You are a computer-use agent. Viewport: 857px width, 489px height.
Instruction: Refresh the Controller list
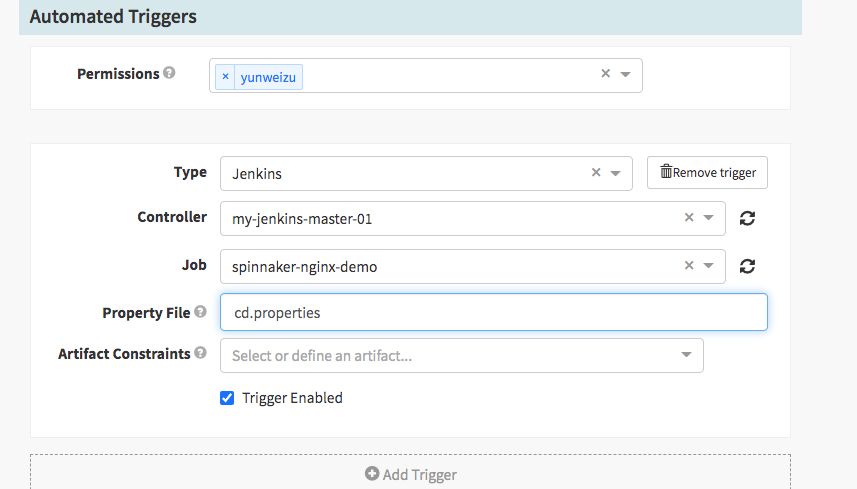click(x=747, y=218)
